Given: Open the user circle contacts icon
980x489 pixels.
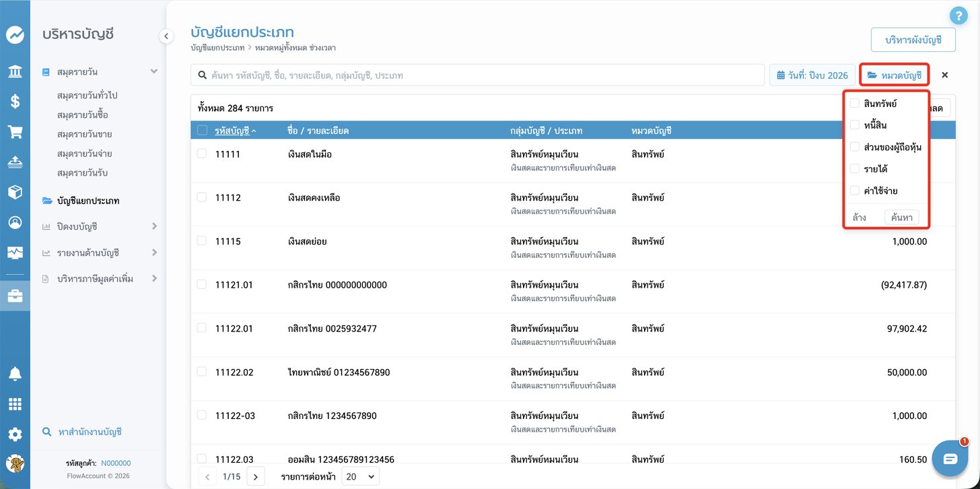Looking at the screenshot, I should coord(15,222).
